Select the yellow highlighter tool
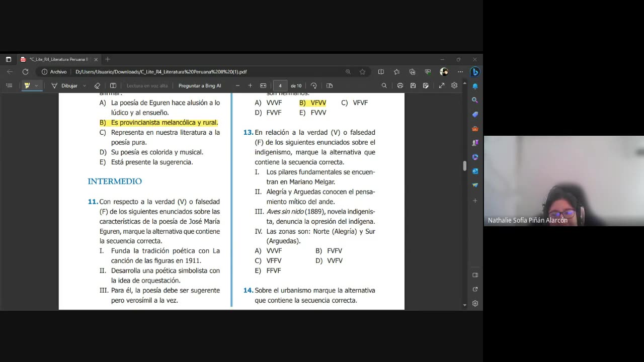This screenshot has height=362, width=644. point(27,85)
